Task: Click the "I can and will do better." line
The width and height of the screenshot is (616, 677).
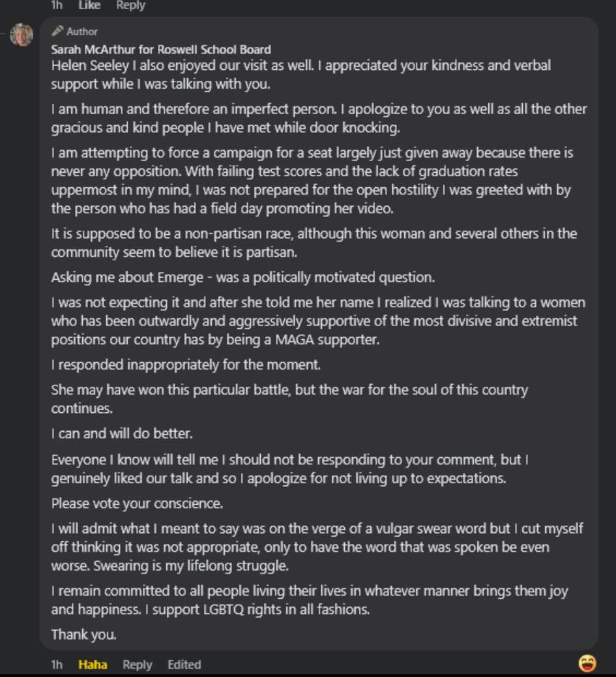Action: [x=122, y=433]
